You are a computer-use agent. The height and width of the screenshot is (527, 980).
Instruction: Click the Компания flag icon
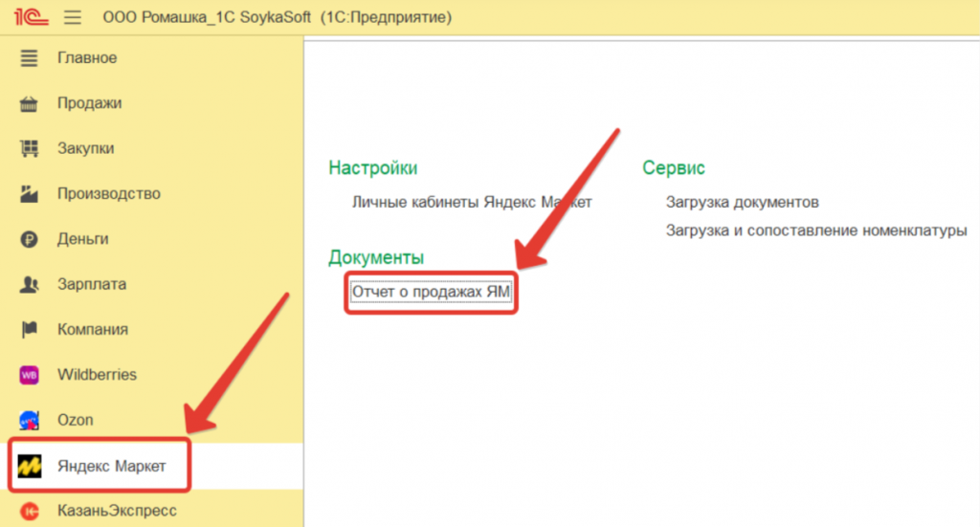(x=29, y=330)
